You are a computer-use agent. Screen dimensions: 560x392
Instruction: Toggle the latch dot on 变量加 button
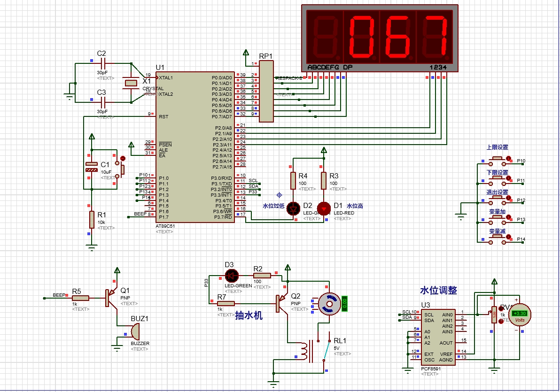(509, 217)
